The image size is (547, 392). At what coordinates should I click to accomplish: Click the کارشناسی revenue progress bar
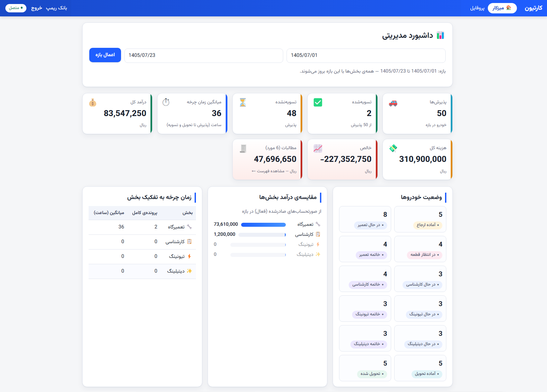click(262, 235)
